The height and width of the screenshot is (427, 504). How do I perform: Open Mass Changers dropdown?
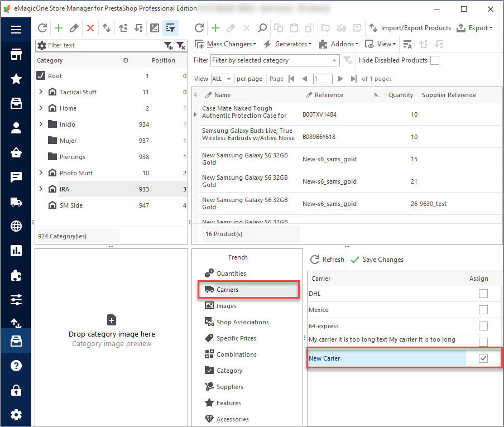[x=226, y=44]
